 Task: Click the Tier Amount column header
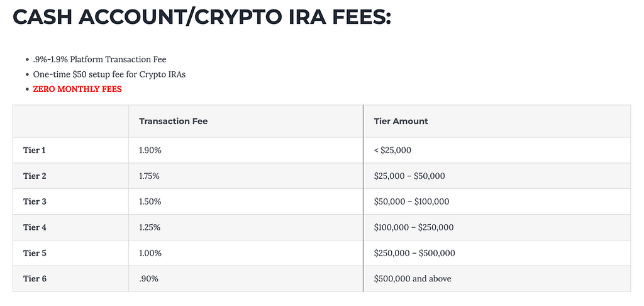tap(401, 122)
